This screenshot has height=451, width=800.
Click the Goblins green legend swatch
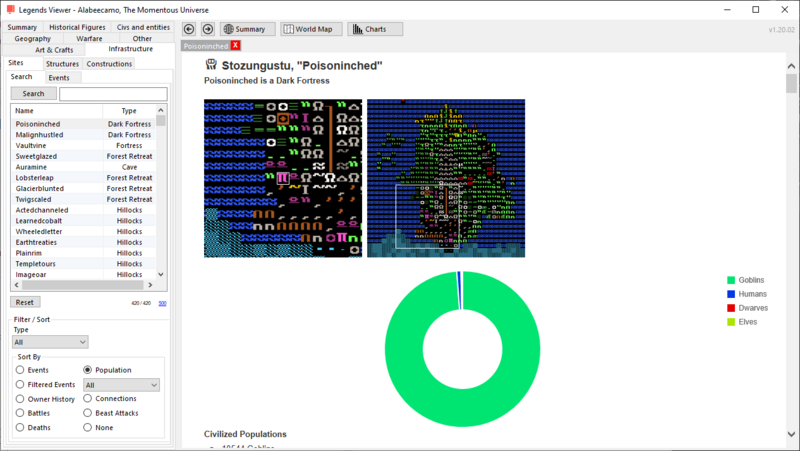[731, 280]
